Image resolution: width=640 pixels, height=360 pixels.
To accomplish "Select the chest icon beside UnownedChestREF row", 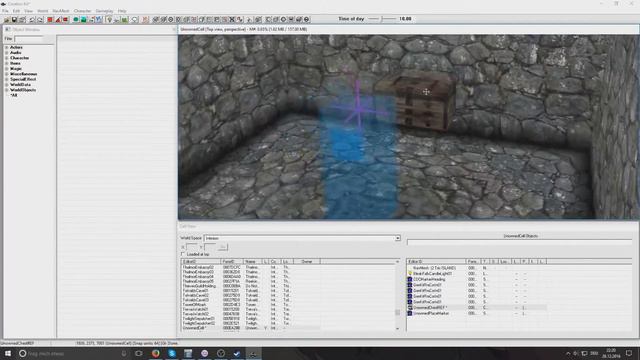I will click(x=410, y=307).
